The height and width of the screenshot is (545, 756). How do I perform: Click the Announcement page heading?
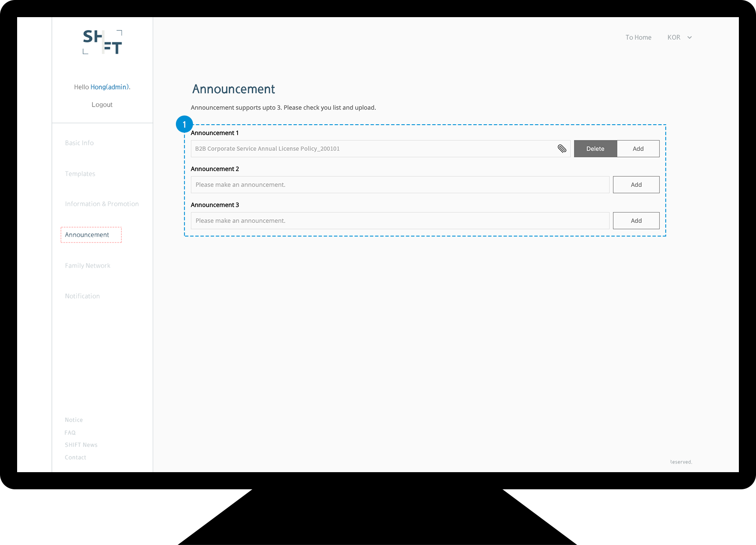[x=234, y=89]
